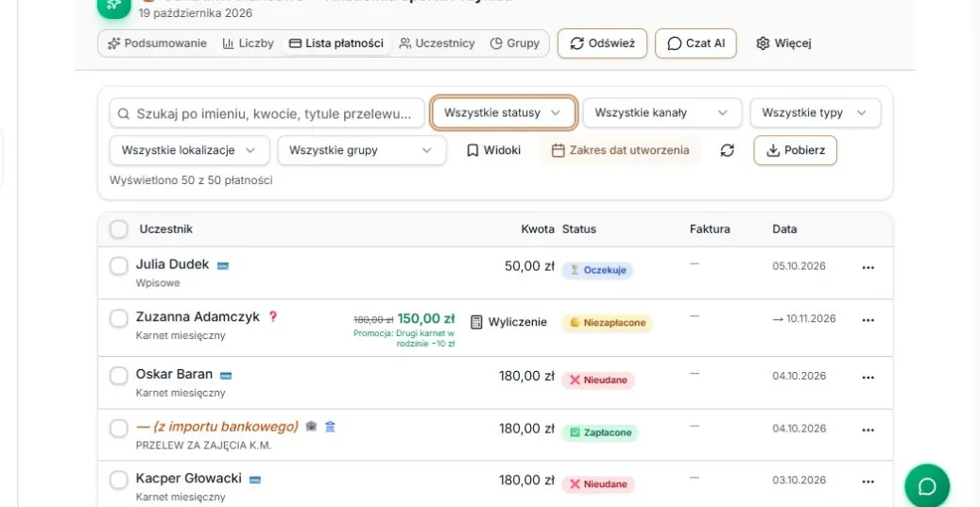Select the Oskar Baran row checkbox
This screenshot has width=980, height=507.
(x=119, y=376)
